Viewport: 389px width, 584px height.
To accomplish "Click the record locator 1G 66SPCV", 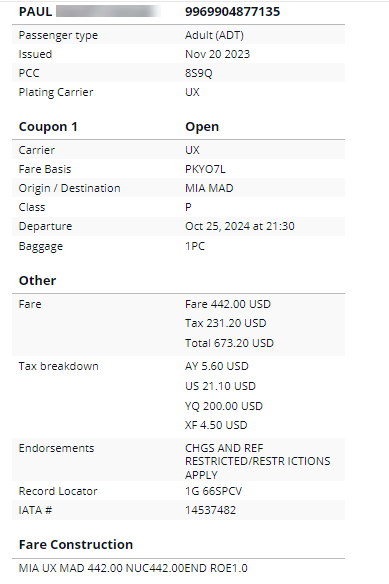I will pyautogui.click(x=214, y=491).
